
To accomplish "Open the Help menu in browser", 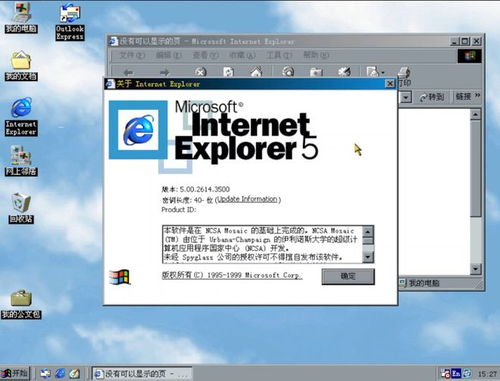I will pos(315,55).
